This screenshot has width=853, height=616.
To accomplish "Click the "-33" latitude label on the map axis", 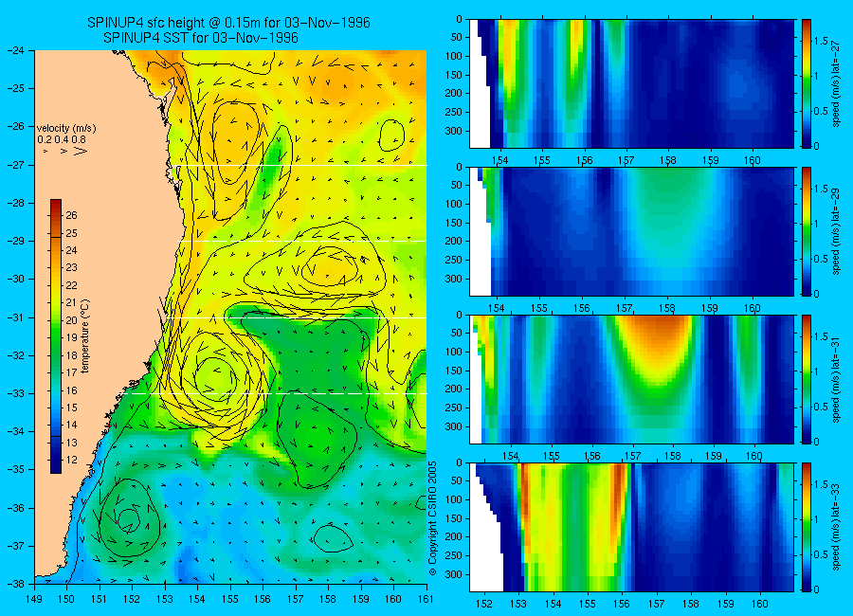I will point(16,393).
